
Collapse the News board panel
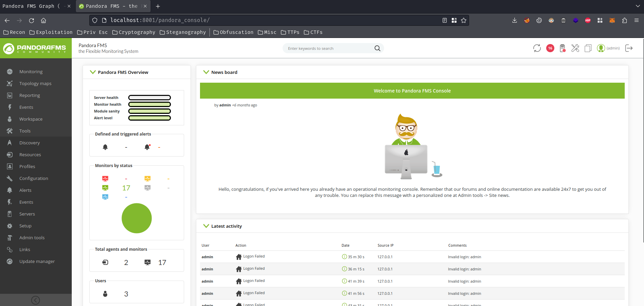pos(206,72)
